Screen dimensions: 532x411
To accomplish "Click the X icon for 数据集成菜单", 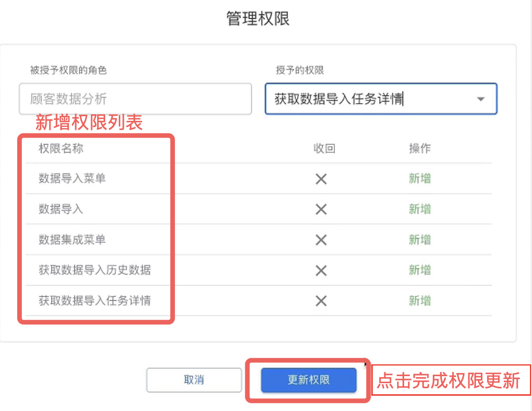I will 321,240.
